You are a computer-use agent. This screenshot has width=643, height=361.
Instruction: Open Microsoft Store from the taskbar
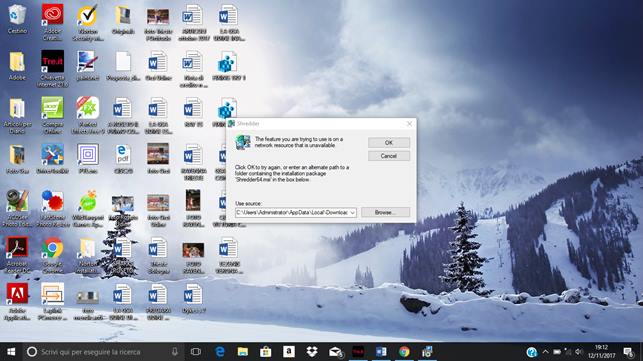[x=266, y=352]
